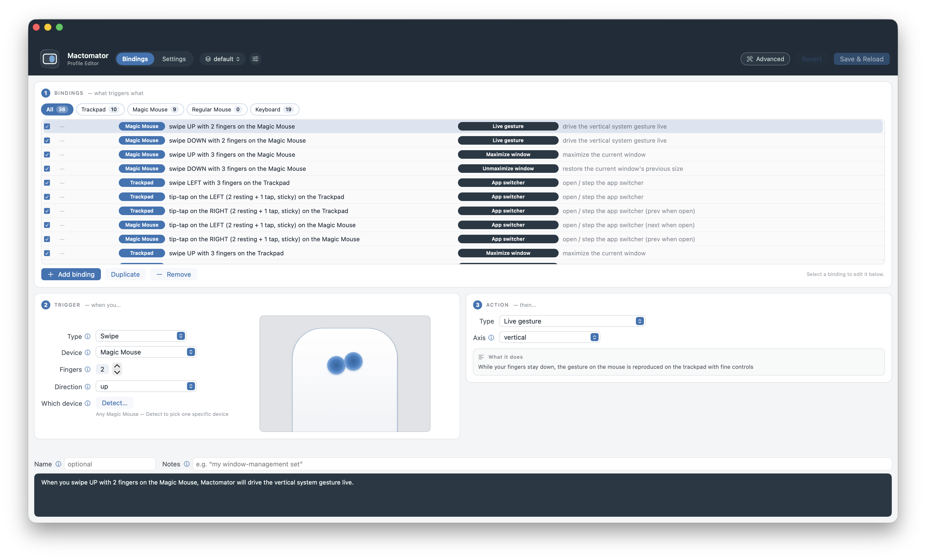Click the info icon next to Direction
The height and width of the screenshot is (560, 926).
click(x=88, y=387)
